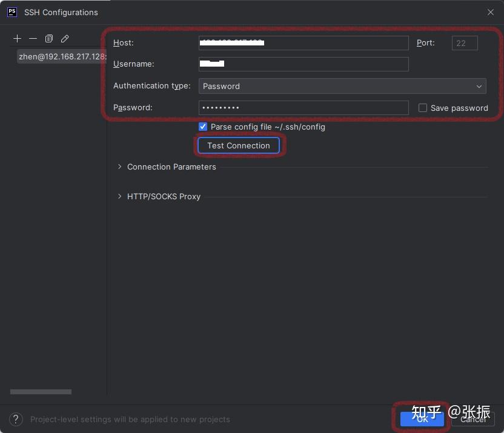504x433 pixels.
Task: Expand the HTTP/SOCKS Proxy section
Action: tap(119, 196)
